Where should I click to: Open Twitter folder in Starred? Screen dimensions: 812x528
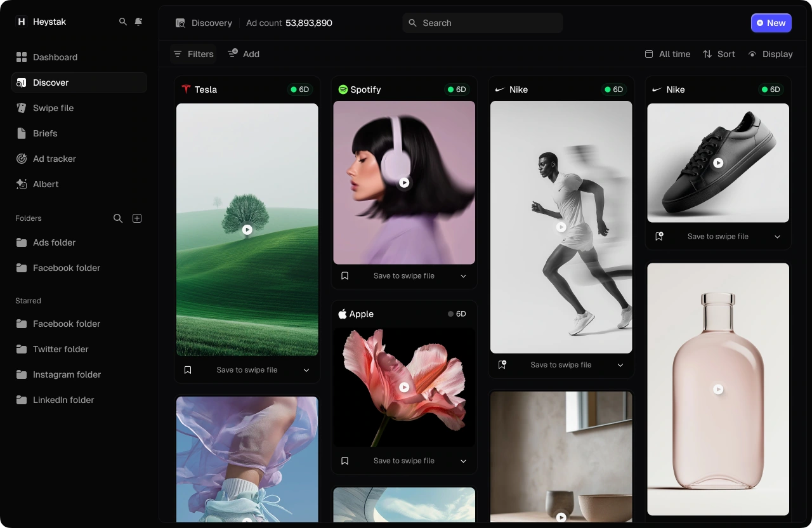pyautogui.click(x=79, y=349)
